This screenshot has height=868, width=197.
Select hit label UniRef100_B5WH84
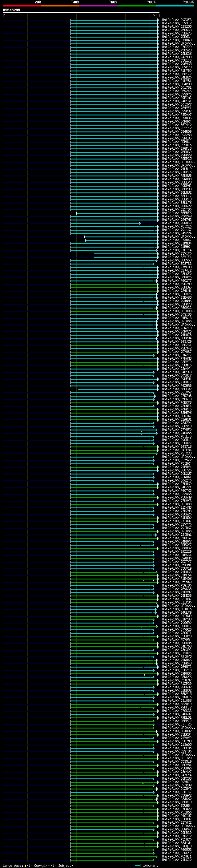tap(176, 806)
